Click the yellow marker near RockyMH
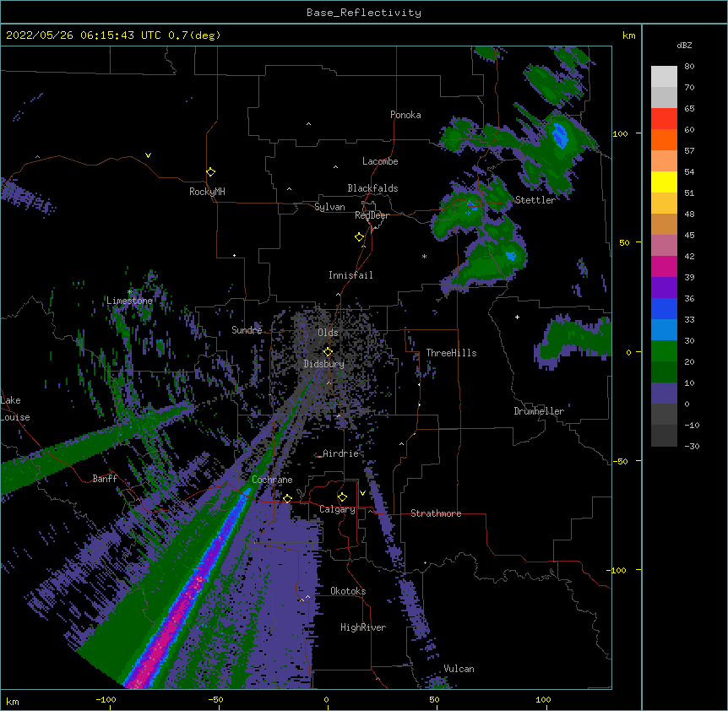 (x=210, y=172)
